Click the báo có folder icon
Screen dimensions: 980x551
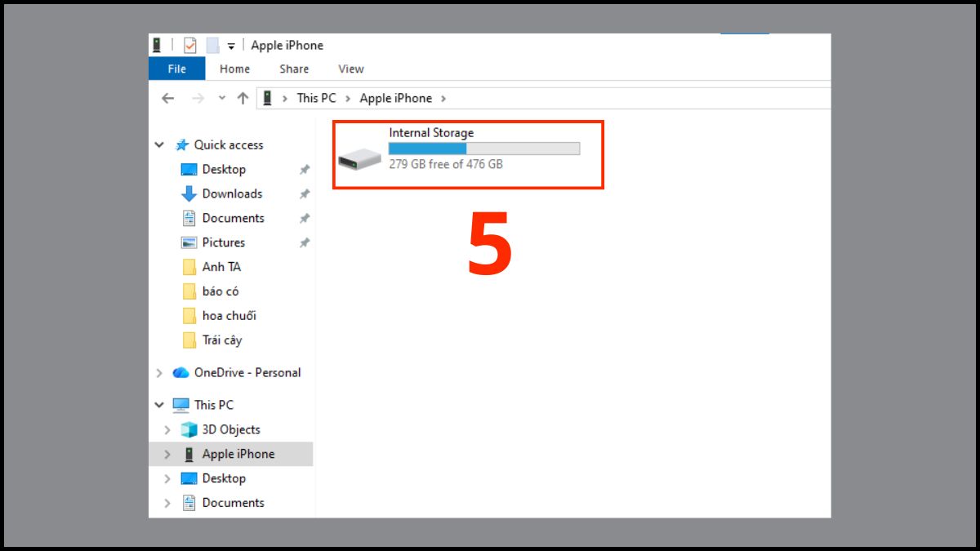189,291
